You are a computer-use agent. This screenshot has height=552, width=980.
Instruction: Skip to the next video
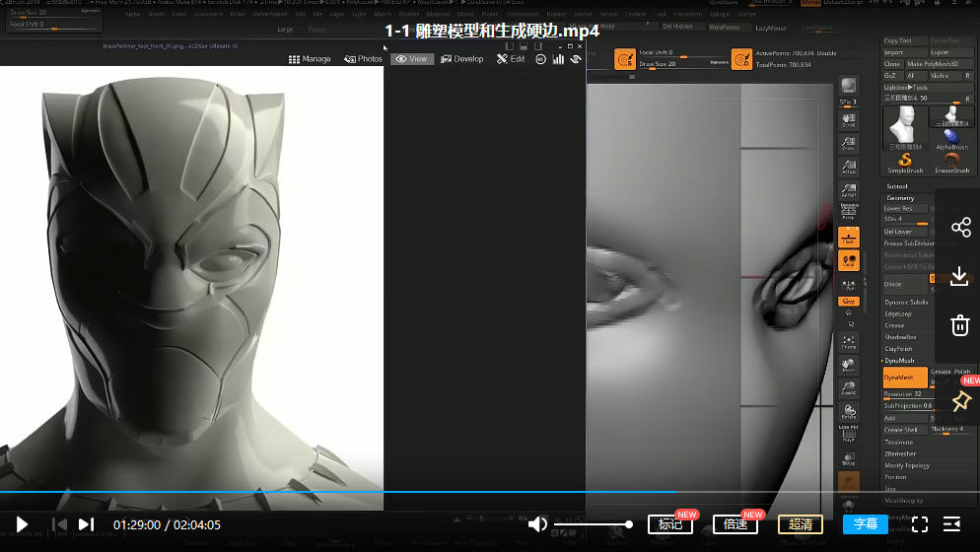coord(86,524)
